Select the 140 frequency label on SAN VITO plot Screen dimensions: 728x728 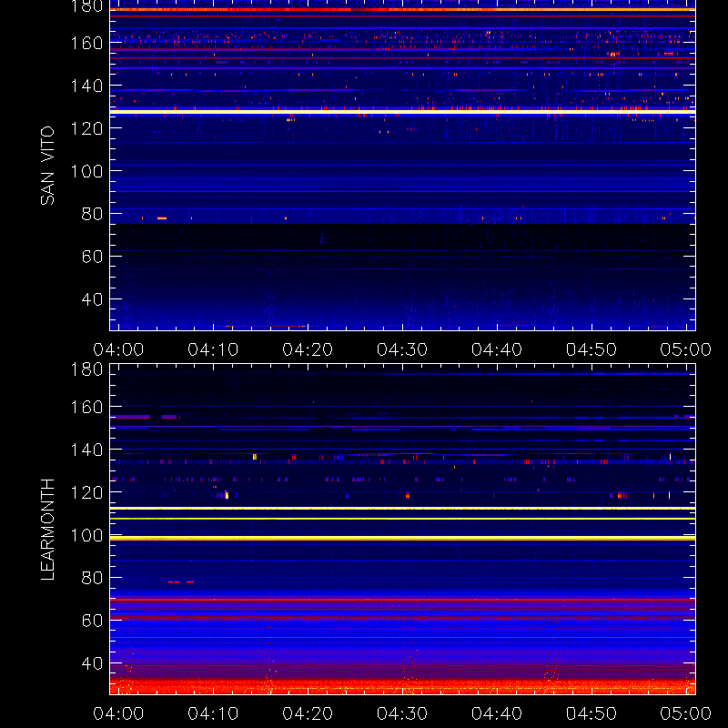(86, 86)
